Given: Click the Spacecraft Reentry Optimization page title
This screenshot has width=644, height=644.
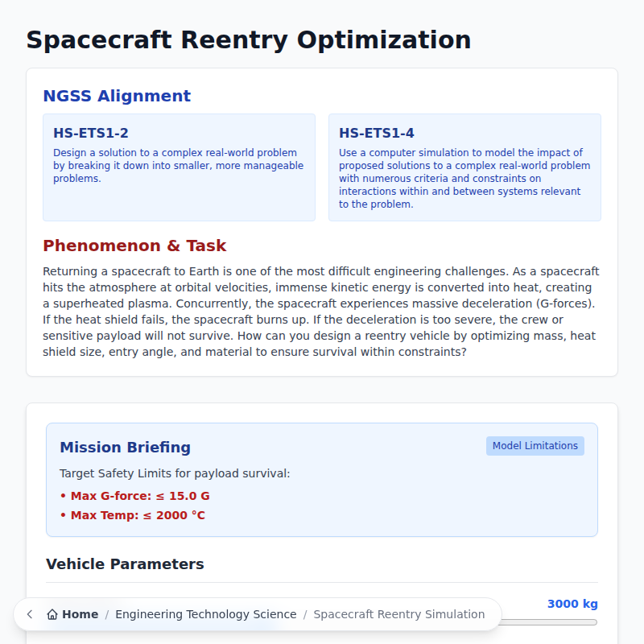Looking at the screenshot, I should coord(249,39).
